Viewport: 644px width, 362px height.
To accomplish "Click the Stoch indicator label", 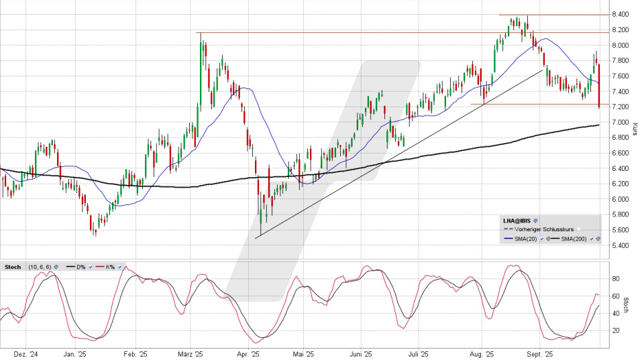I will point(13,267).
